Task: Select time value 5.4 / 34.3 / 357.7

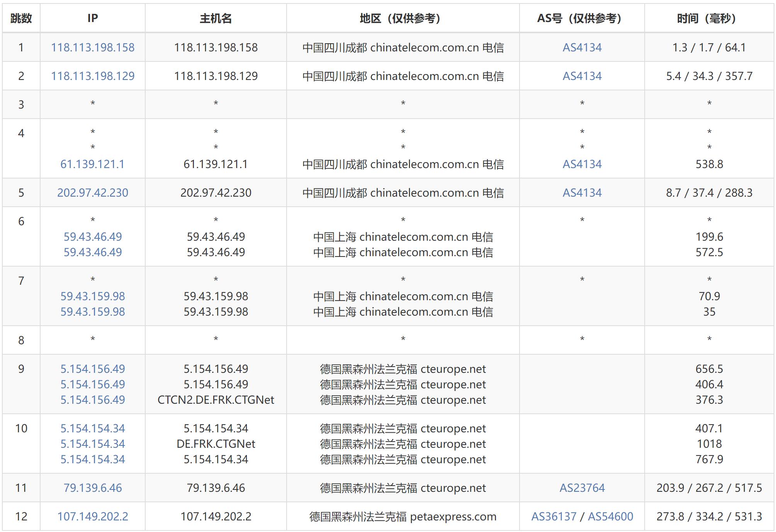Action: pos(709,76)
